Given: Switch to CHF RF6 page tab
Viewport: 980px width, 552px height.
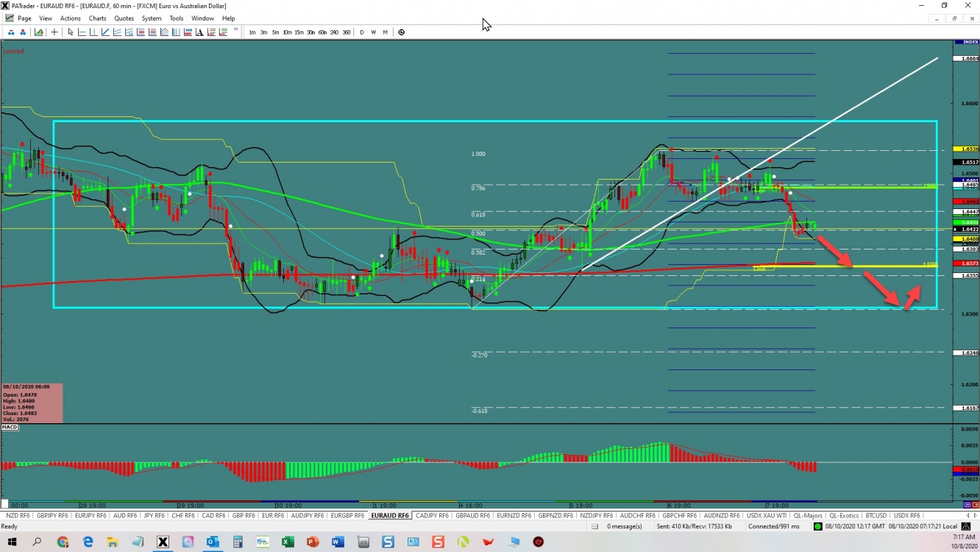Looking at the screenshot, I should point(182,516).
